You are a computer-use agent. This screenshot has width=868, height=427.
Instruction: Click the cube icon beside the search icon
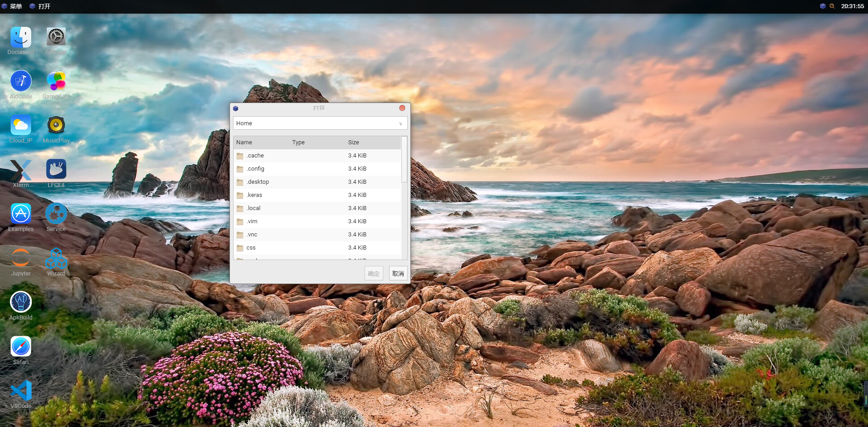click(x=823, y=6)
